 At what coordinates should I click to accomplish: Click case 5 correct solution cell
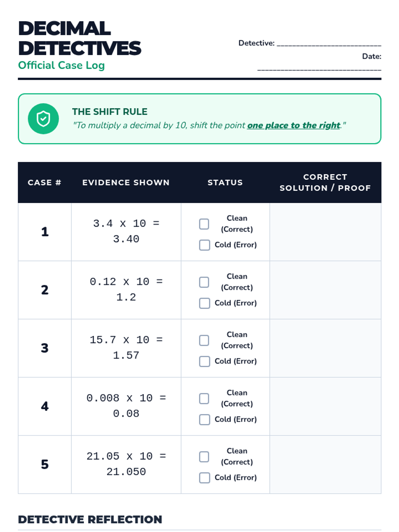coord(325,465)
